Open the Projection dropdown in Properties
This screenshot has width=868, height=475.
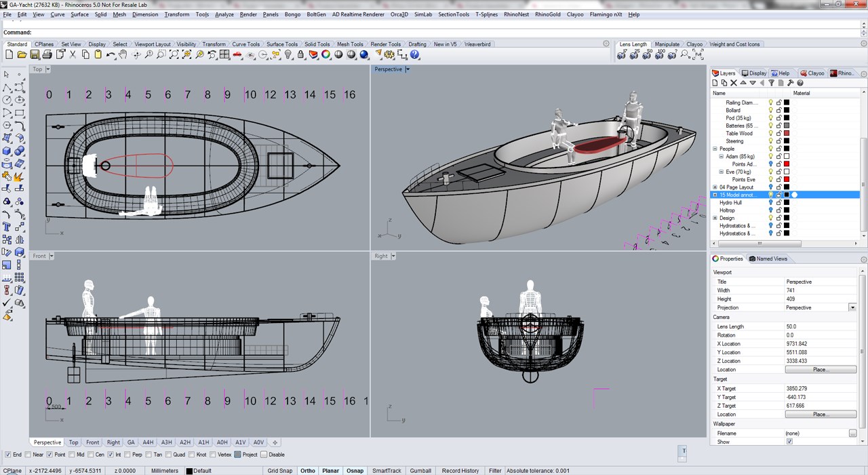(852, 307)
